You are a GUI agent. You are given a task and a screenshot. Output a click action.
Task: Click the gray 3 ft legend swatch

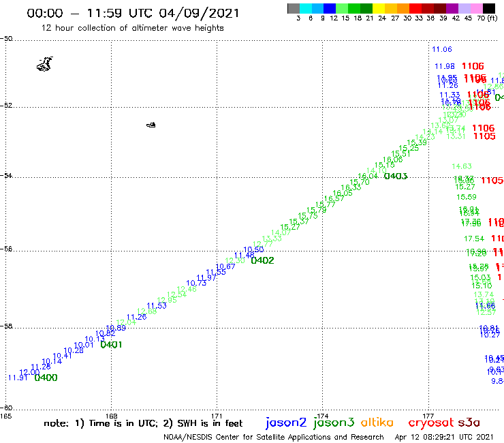pos(294,8)
